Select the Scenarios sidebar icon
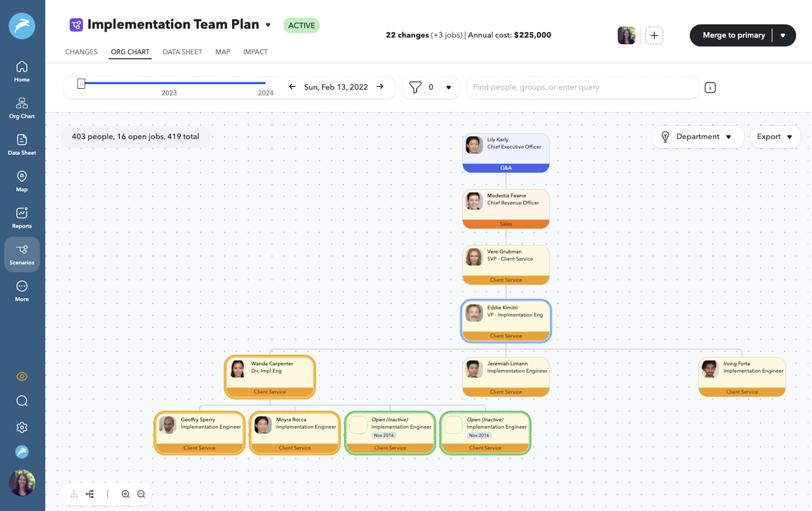This screenshot has width=812, height=511. [x=21, y=254]
